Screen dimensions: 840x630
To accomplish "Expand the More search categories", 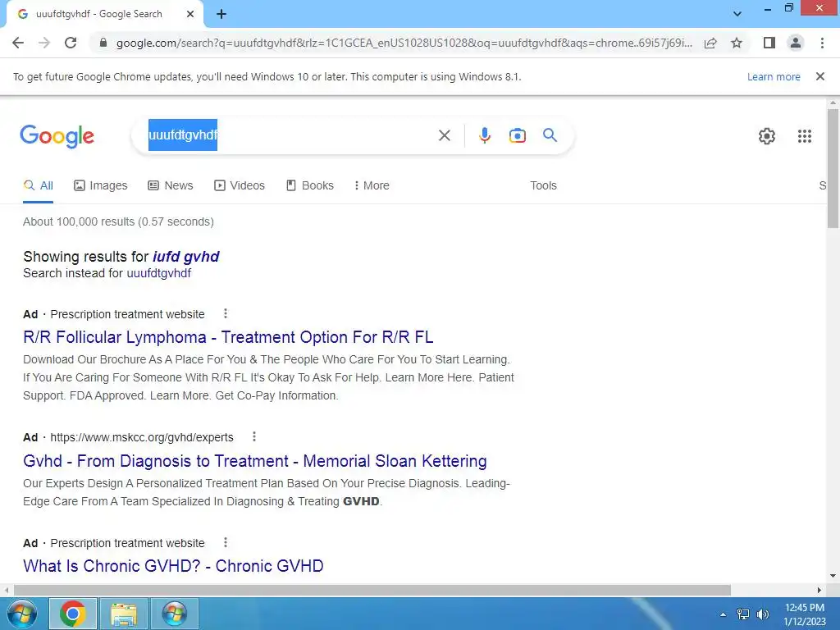I will tap(372, 186).
